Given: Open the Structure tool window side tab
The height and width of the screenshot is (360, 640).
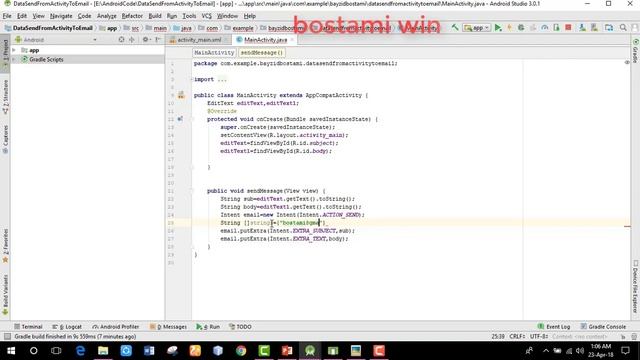Looking at the screenshot, I should click(x=5, y=97).
